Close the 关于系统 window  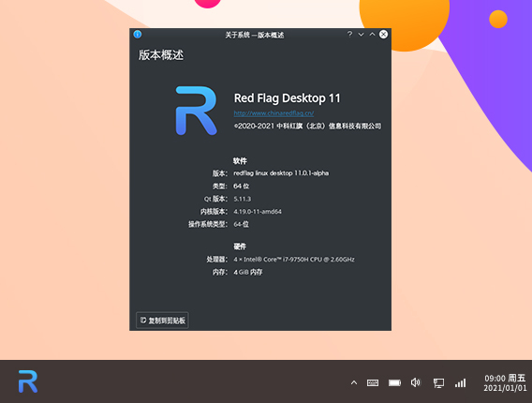tap(383, 34)
